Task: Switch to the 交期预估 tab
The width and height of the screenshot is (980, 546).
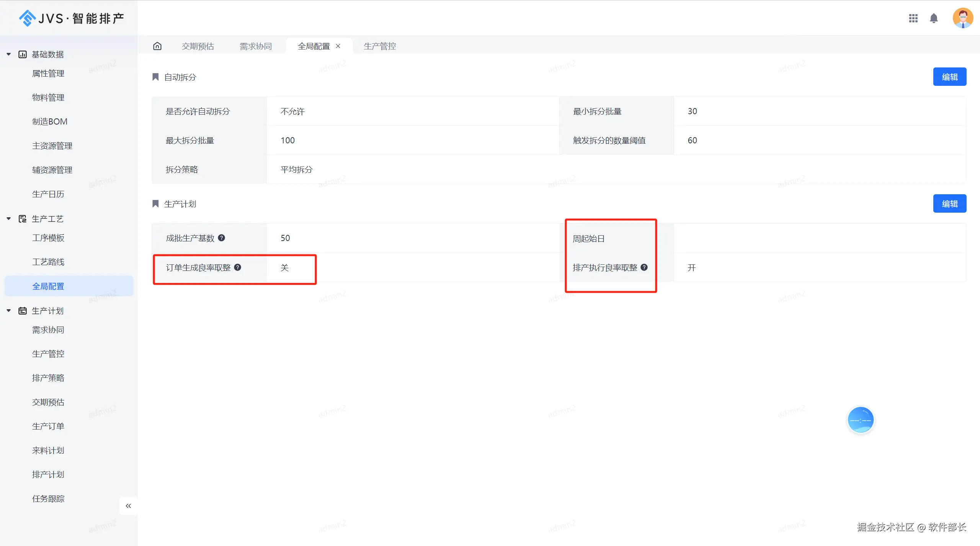Action: pos(198,46)
